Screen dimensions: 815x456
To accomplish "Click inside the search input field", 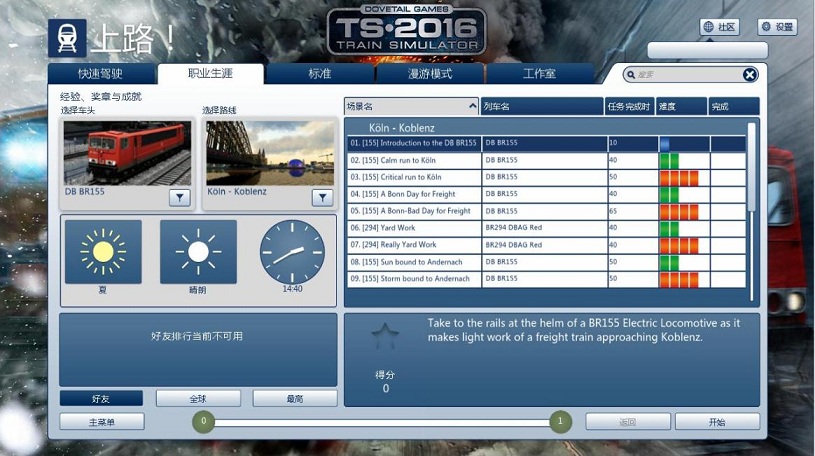I will [689, 75].
